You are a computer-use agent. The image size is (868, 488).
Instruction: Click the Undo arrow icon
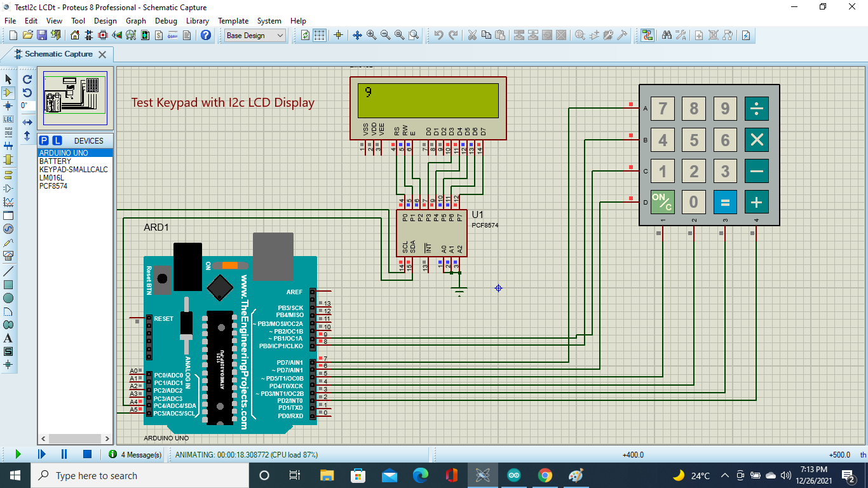coord(438,36)
